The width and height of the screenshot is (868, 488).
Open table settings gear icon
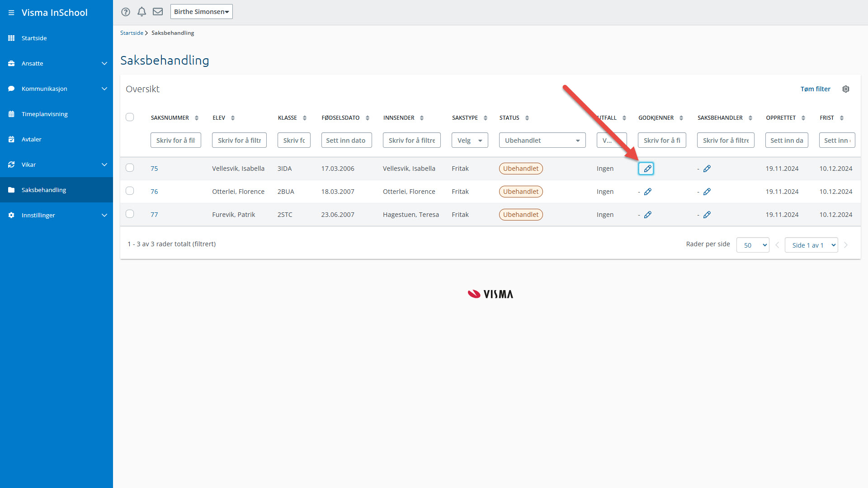point(845,89)
